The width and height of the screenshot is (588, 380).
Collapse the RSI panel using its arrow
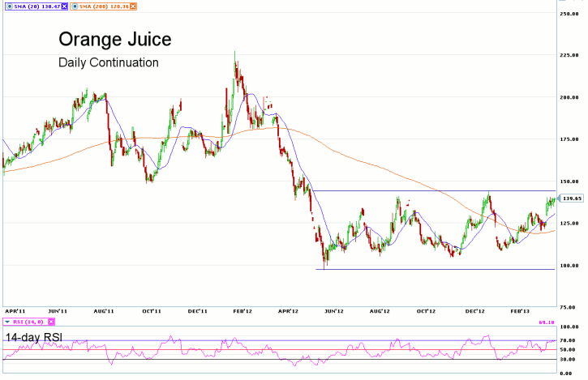coord(4,322)
